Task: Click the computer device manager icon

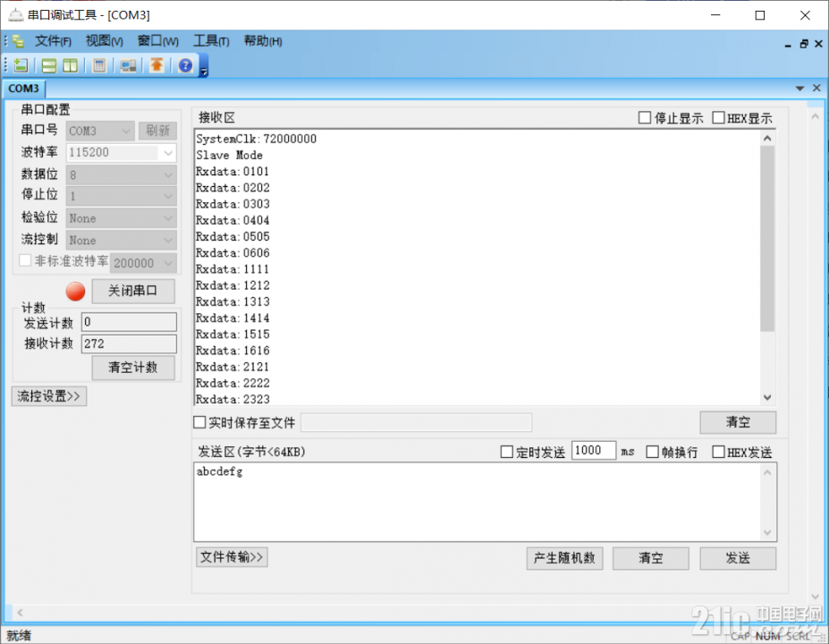Action: (x=128, y=65)
